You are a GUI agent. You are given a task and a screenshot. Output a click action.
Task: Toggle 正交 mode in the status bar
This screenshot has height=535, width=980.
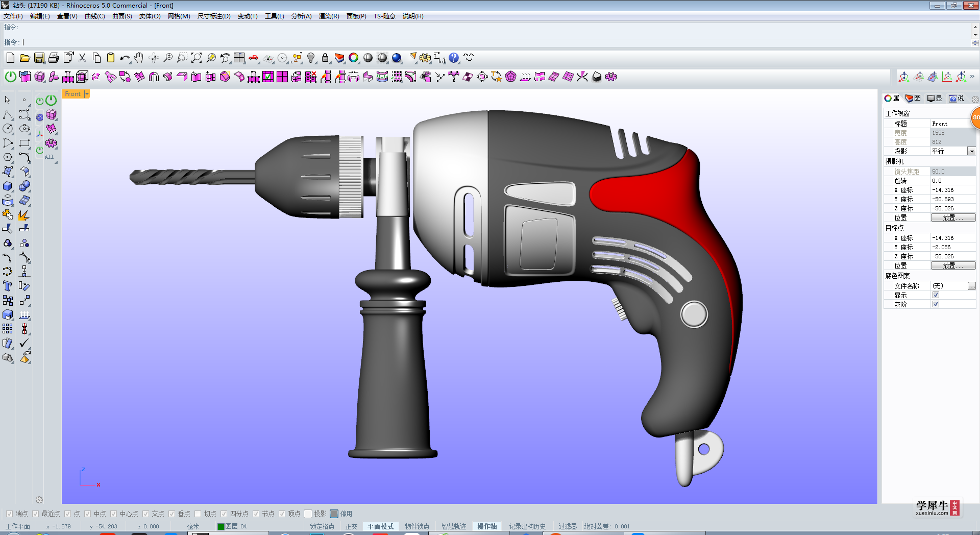[x=351, y=526]
